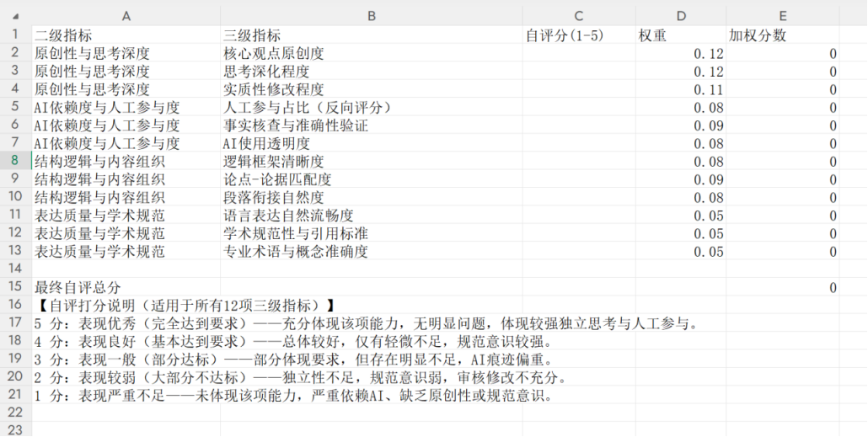Click weight value in row 9

tap(681, 179)
